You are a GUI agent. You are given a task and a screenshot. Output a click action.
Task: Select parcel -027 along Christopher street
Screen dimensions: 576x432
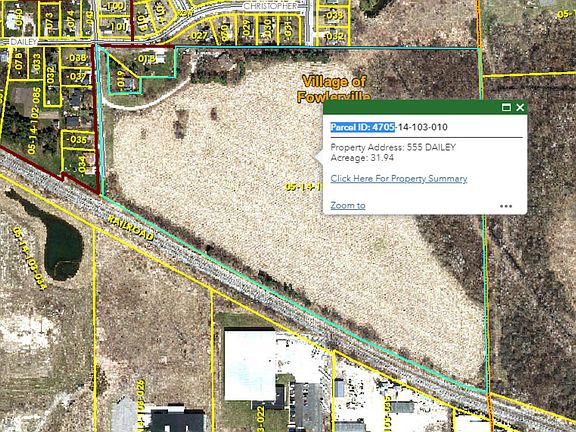(198, 36)
